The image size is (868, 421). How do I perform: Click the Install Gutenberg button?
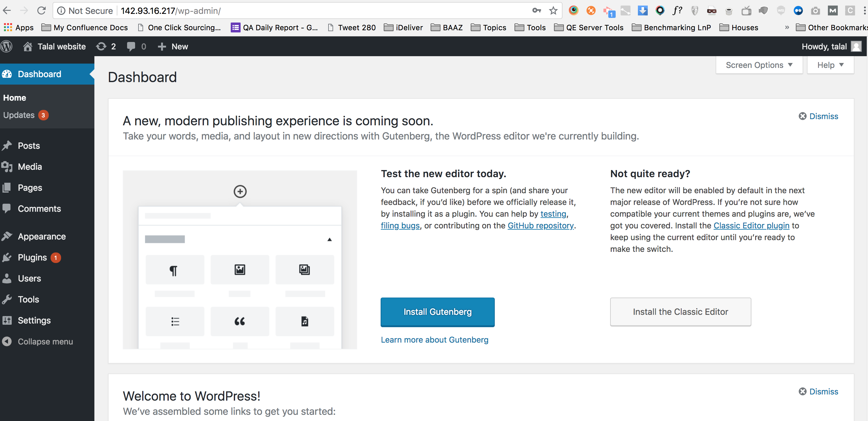[437, 312]
